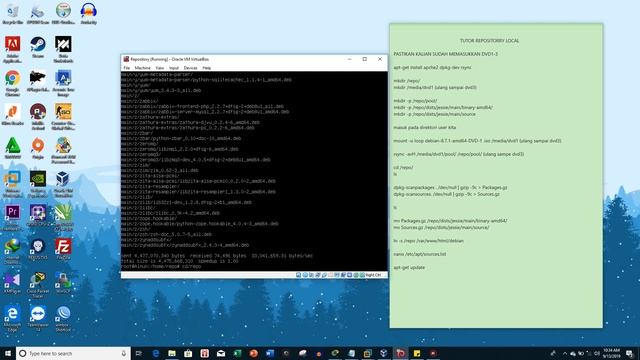
Task: Open the Machine menu in VirtualBox window
Action: click(142, 68)
